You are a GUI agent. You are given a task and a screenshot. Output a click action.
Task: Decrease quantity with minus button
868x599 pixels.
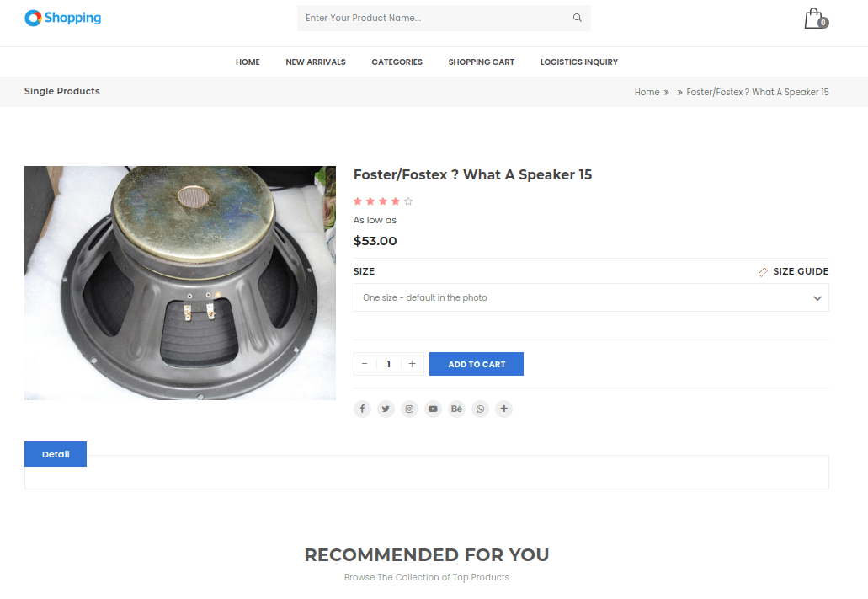pyautogui.click(x=365, y=364)
